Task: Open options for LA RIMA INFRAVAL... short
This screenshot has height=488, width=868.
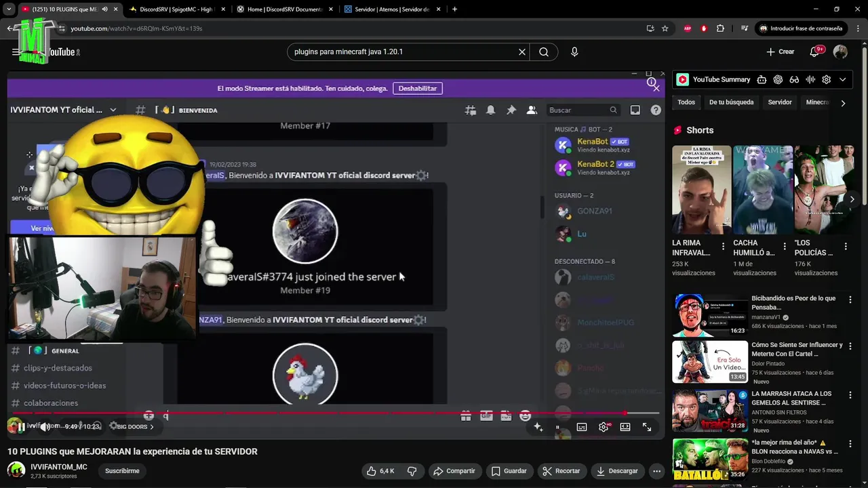Action: (x=723, y=247)
